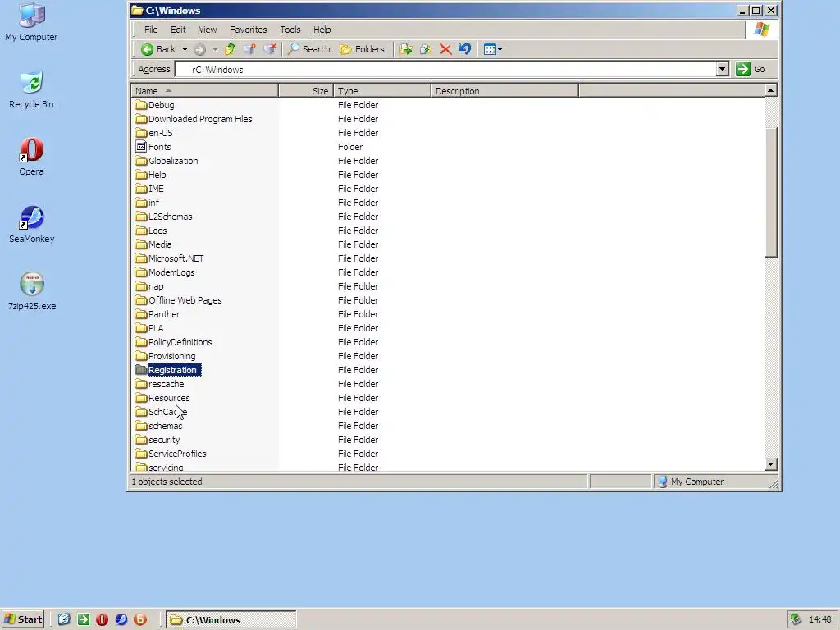This screenshot has width=840, height=630.
Task: Select the IME folder
Action: coord(150,189)
